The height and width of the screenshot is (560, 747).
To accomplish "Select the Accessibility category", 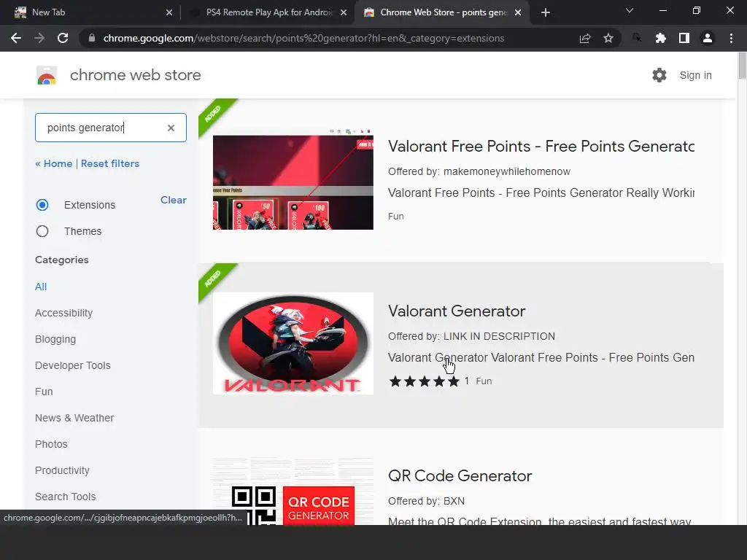I will [x=64, y=313].
